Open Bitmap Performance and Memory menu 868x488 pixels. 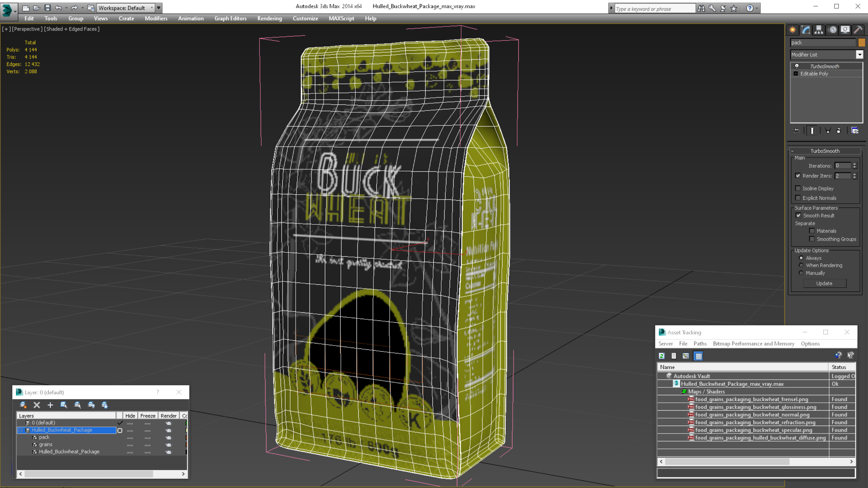753,343
